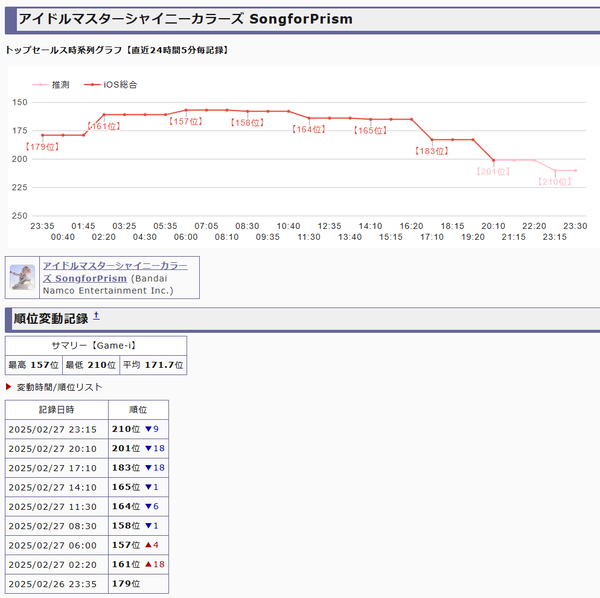Select the 平均 171.7位 summary cell

[x=153, y=365]
